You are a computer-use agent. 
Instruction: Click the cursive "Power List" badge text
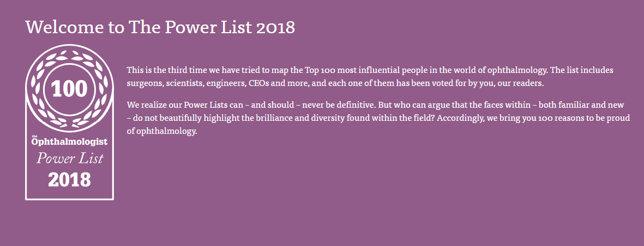tap(70, 159)
